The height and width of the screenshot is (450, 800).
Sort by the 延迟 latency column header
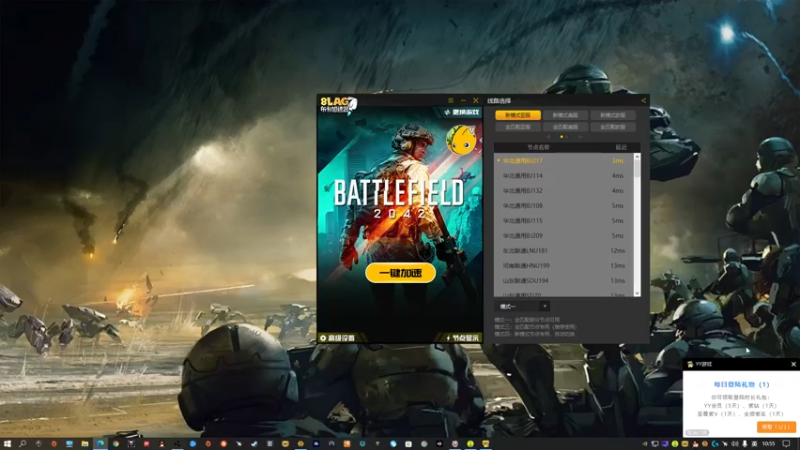[x=620, y=147]
